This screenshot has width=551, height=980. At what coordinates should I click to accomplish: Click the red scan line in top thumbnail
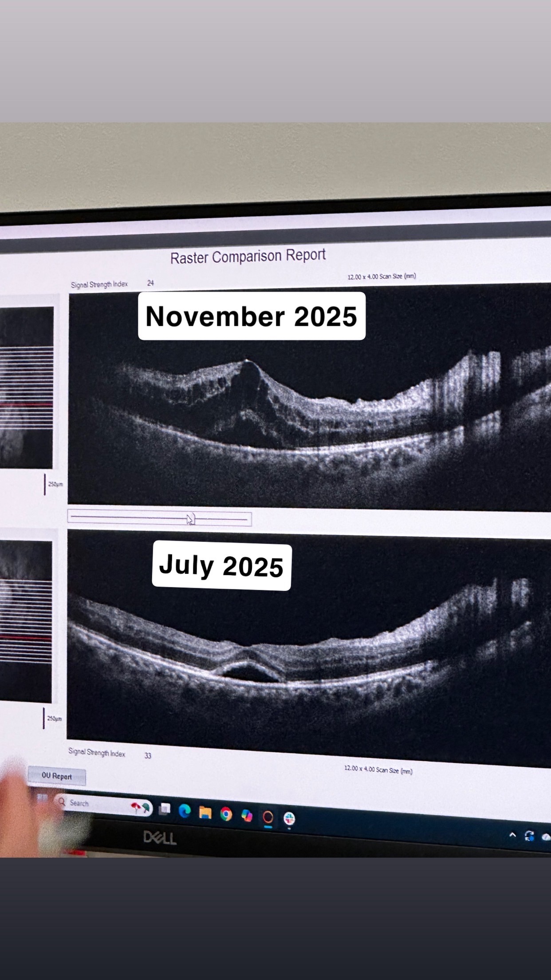pyautogui.click(x=27, y=405)
